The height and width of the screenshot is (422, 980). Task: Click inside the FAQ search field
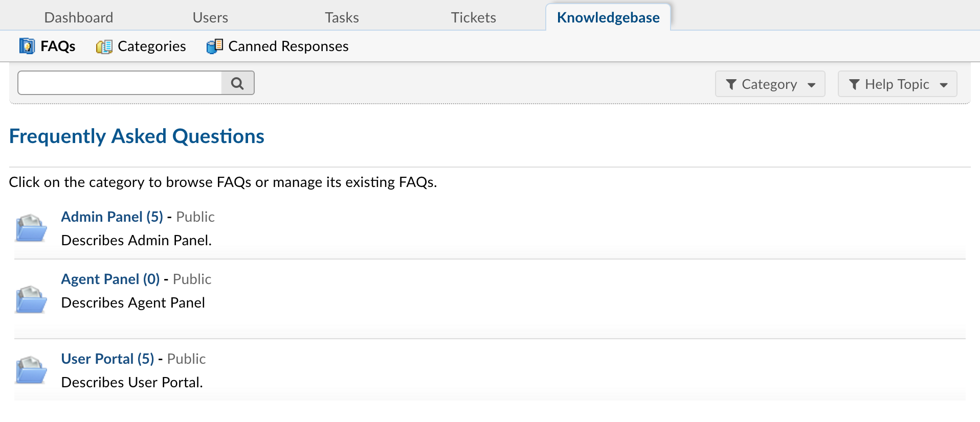(118, 82)
